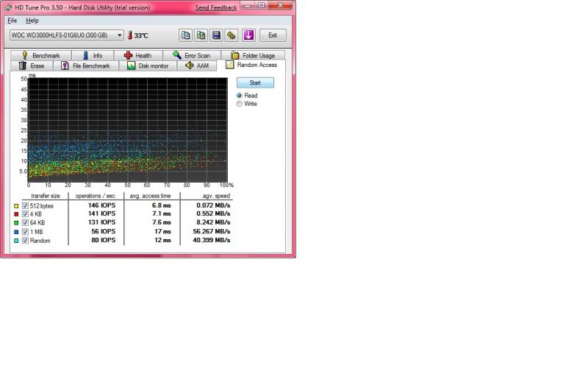Open the Help menu
This screenshot has height=368, width=588.
pos(32,21)
